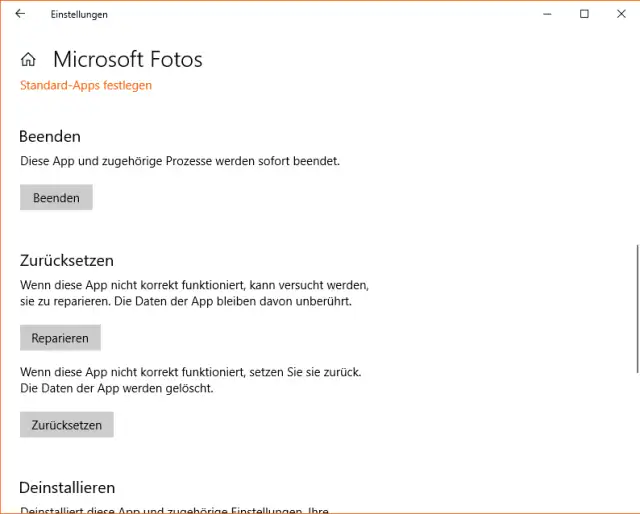640x514 pixels.
Task: Click the Beenden section heading
Action: [50, 136]
